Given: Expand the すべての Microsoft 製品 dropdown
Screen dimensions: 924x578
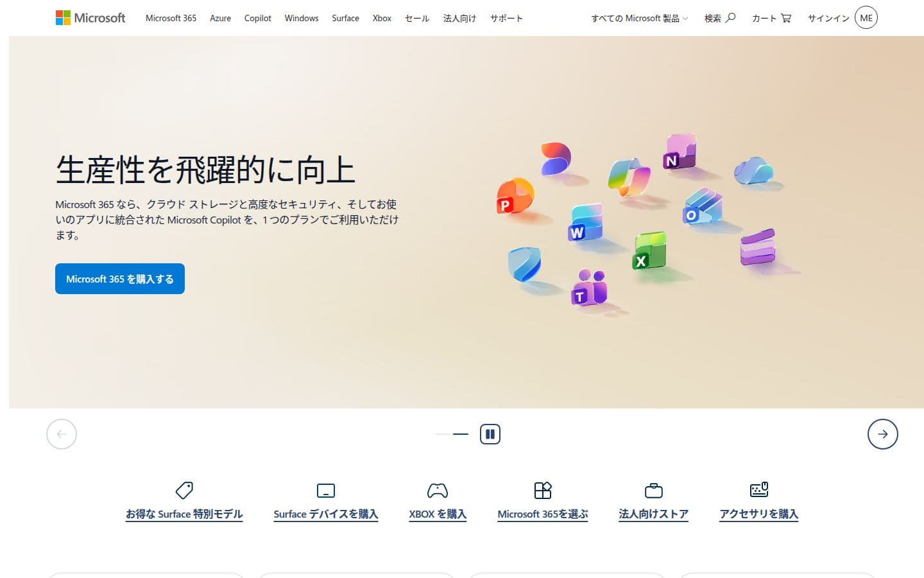Looking at the screenshot, I should (x=639, y=18).
